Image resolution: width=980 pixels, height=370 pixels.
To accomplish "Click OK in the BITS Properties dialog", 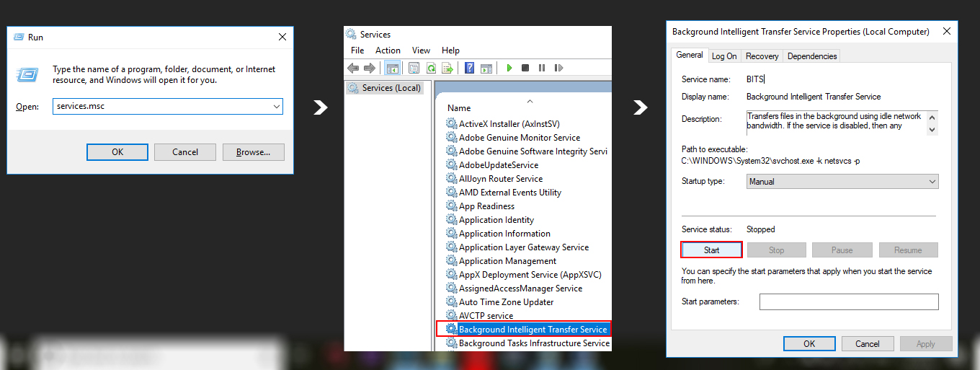I will point(809,344).
